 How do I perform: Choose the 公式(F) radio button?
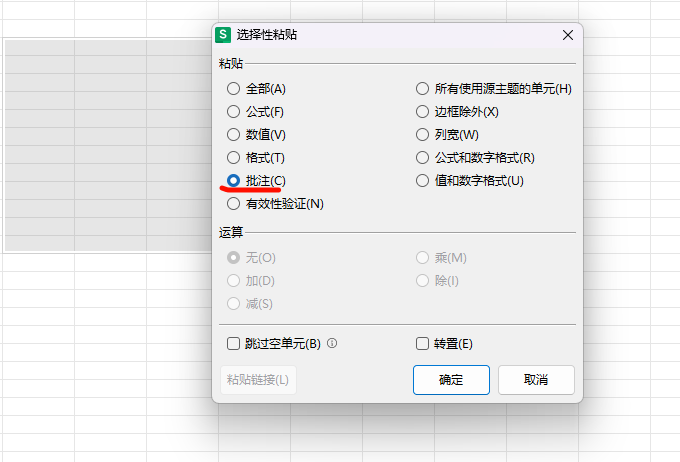pyautogui.click(x=234, y=112)
